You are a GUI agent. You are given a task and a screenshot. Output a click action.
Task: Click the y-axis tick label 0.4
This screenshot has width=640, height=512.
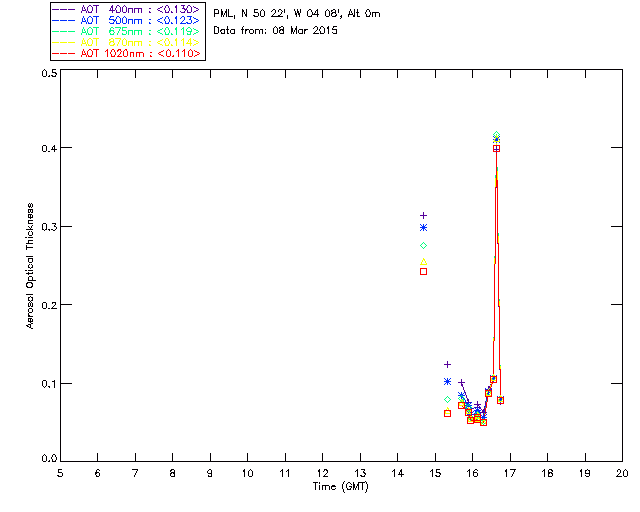pyautogui.click(x=49, y=148)
